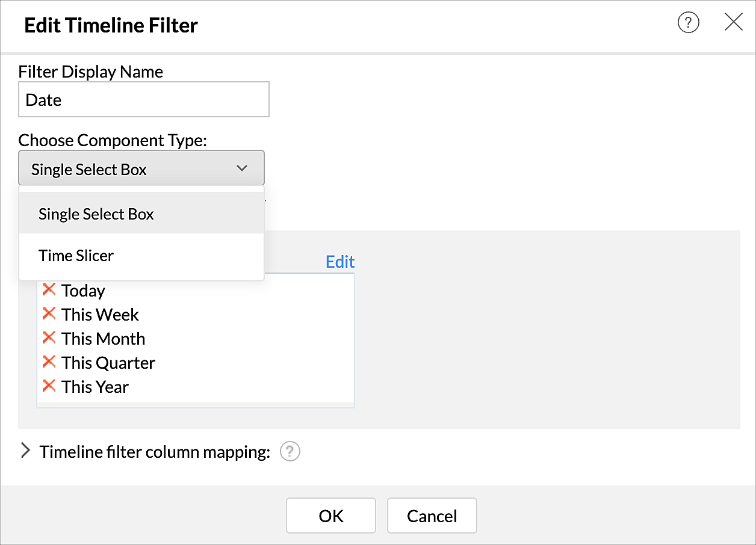The width and height of the screenshot is (756, 545).
Task: Remove the This Week option
Action: 49,314
